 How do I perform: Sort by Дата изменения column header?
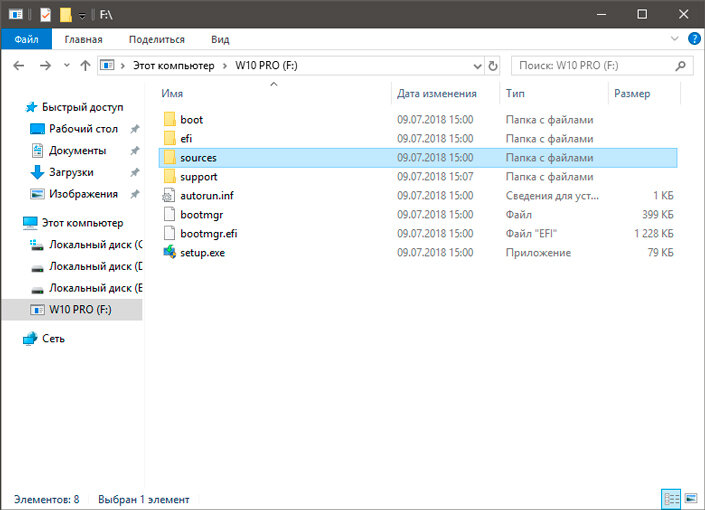click(437, 94)
